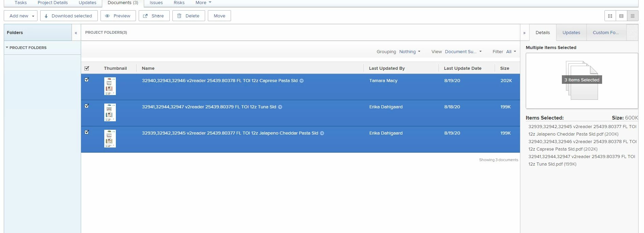This screenshot has height=233, width=644.
Task: Click Caprese Pasta Sld.pdf (202K) in details
Action: coord(582,145)
